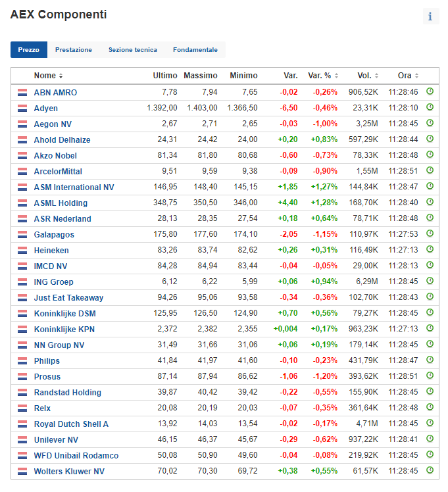Select the Fondamentale tab
This screenshot has width=448, height=492.
[x=195, y=50]
